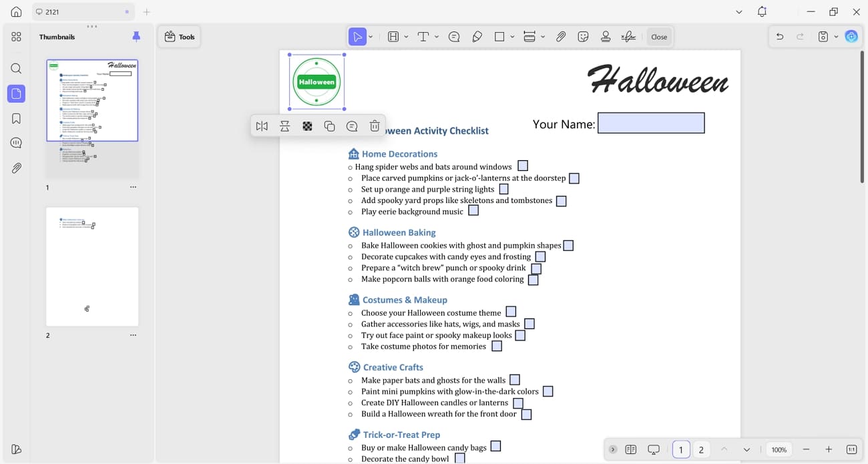Image resolution: width=868 pixels, height=464 pixels.
Task: Attach a file with the paperclip tool
Action: pyautogui.click(x=561, y=37)
